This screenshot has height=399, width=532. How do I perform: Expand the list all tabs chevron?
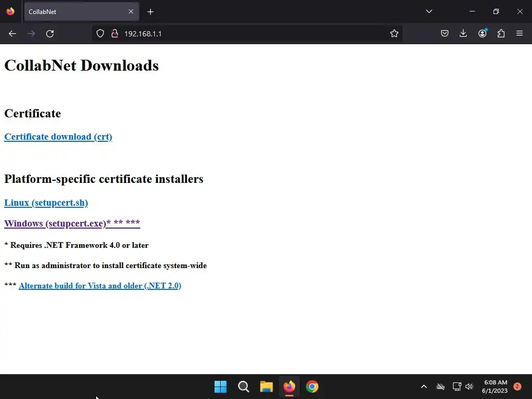(x=429, y=11)
